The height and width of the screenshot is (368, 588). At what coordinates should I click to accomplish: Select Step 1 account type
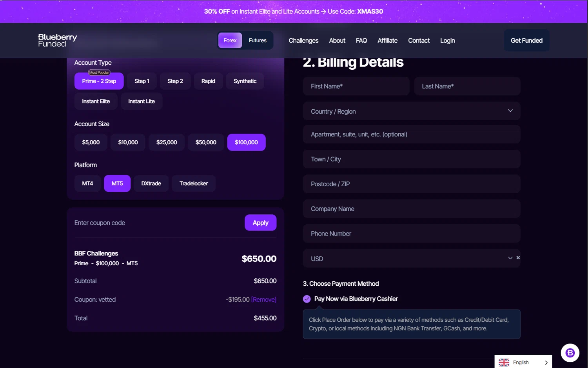tap(142, 81)
